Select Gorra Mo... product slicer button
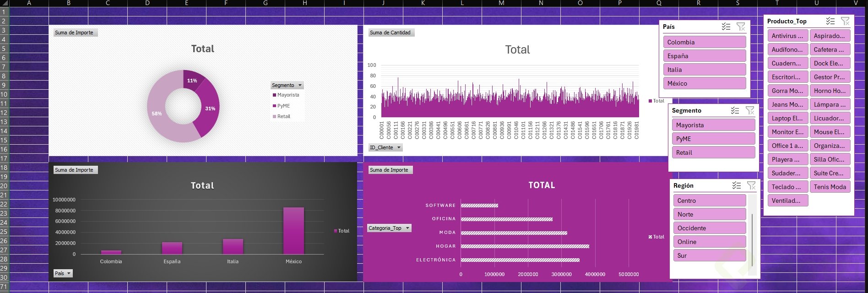This screenshot has height=293, width=868. pyautogui.click(x=788, y=91)
